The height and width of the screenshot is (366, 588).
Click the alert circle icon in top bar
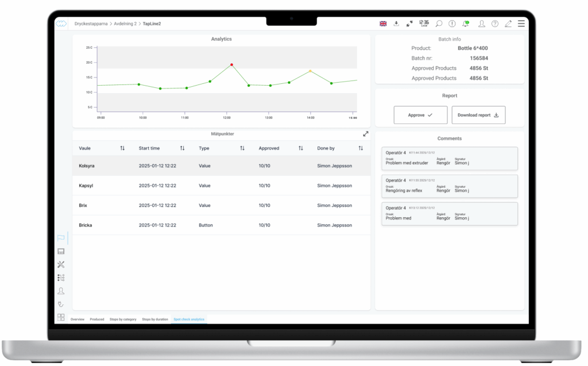click(x=451, y=24)
